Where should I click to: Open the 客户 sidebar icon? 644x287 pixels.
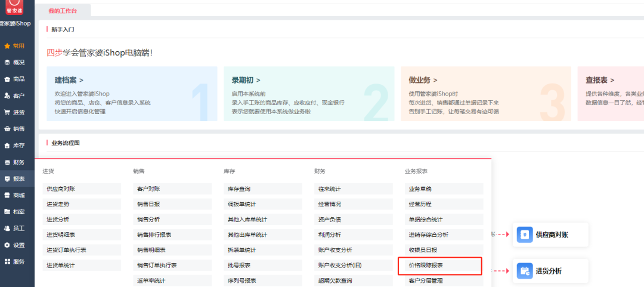coord(7,96)
